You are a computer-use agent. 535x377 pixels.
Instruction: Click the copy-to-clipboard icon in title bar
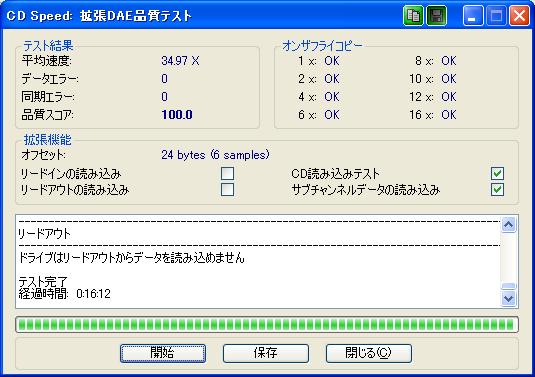tap(413, 16)
